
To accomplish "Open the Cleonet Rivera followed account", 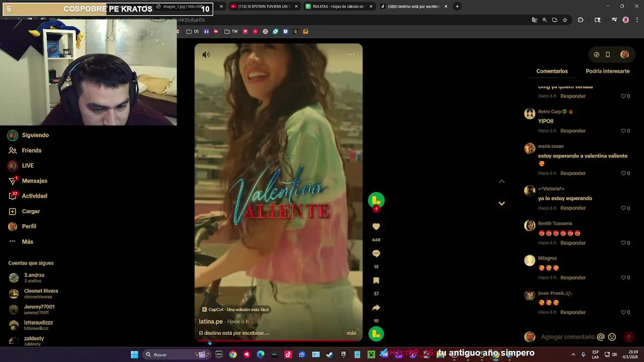I will [x=34, y=294].
